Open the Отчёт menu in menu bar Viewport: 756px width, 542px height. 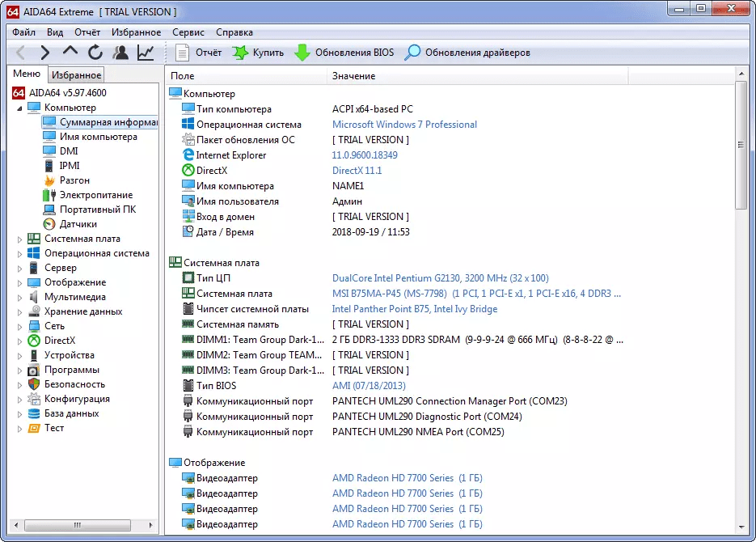click(x=87, y=32)
